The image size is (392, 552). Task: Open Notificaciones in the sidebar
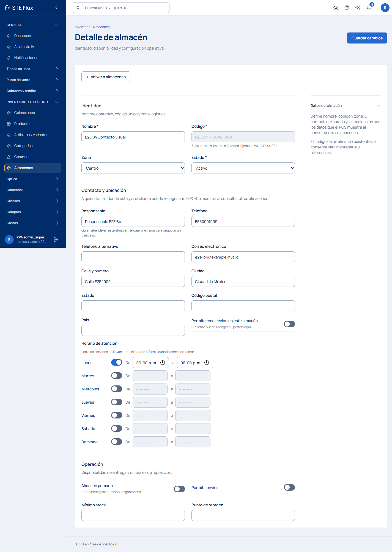33,58
